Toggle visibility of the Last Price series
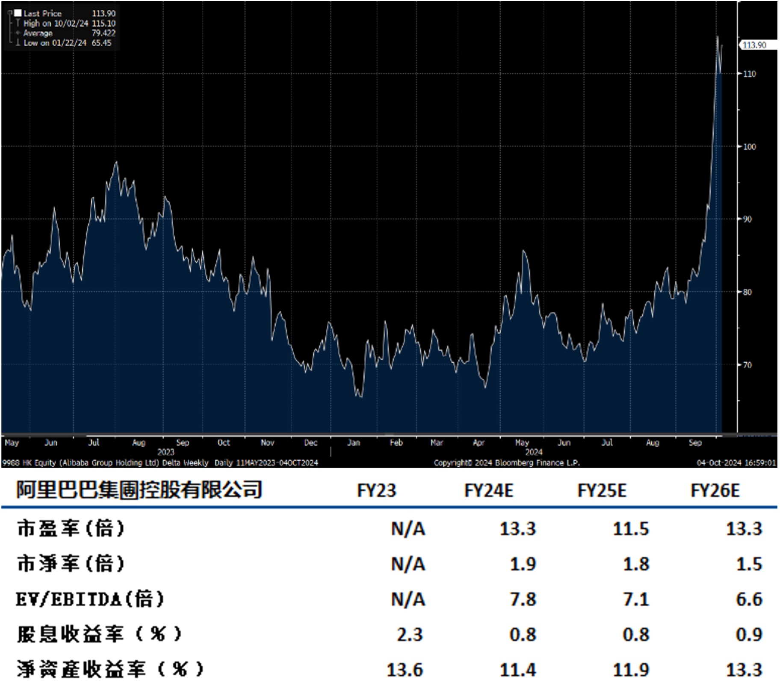The width and height of the screenshot is (780, 700). (x=43, y=13)
